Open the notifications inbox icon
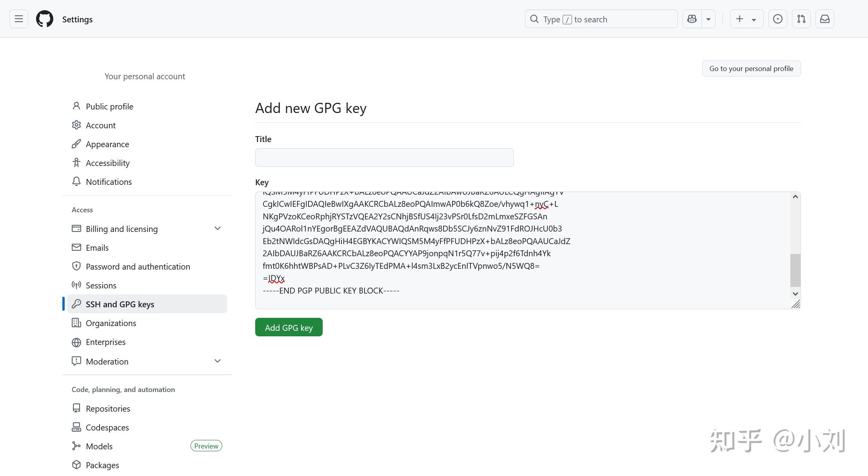 pos(824,18)
